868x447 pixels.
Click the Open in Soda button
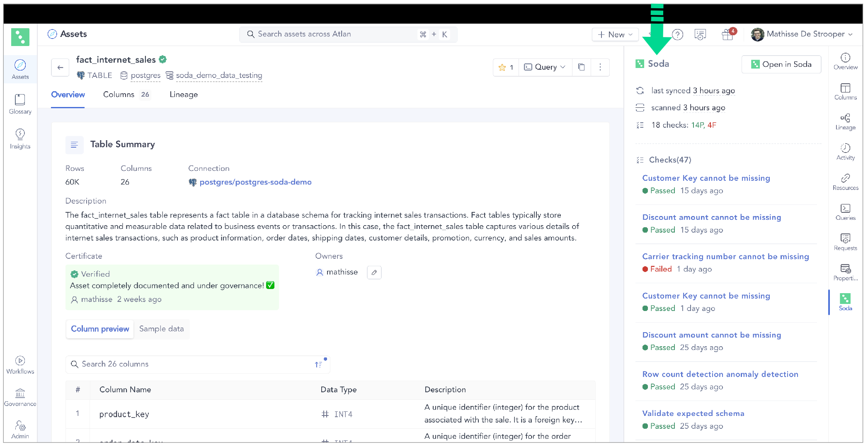tap(781, 64)
